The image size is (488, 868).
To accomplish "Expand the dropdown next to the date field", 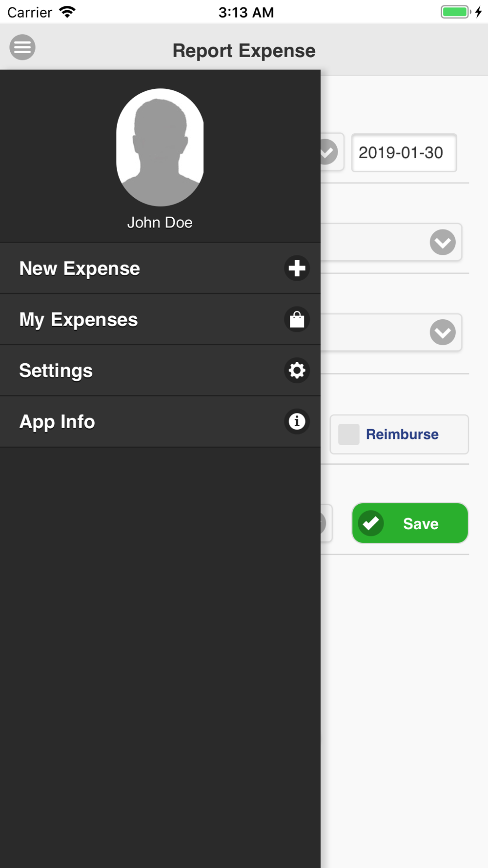I will point(329,152).
